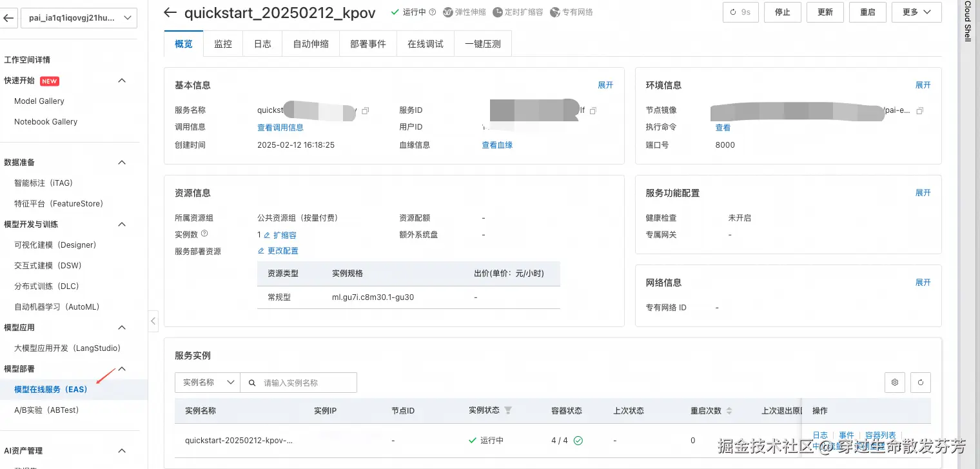
Task: Expand the 网络信息 panel via 展开
Action: pos(923,283)
